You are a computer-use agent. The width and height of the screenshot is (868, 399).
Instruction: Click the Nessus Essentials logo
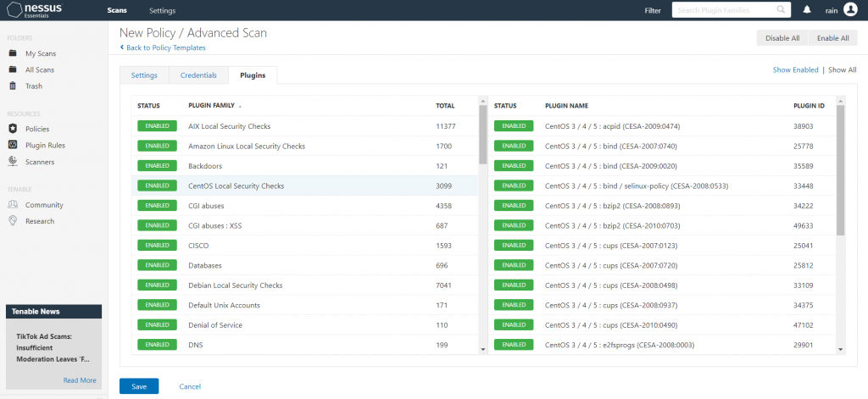click(x=34, y=10)
